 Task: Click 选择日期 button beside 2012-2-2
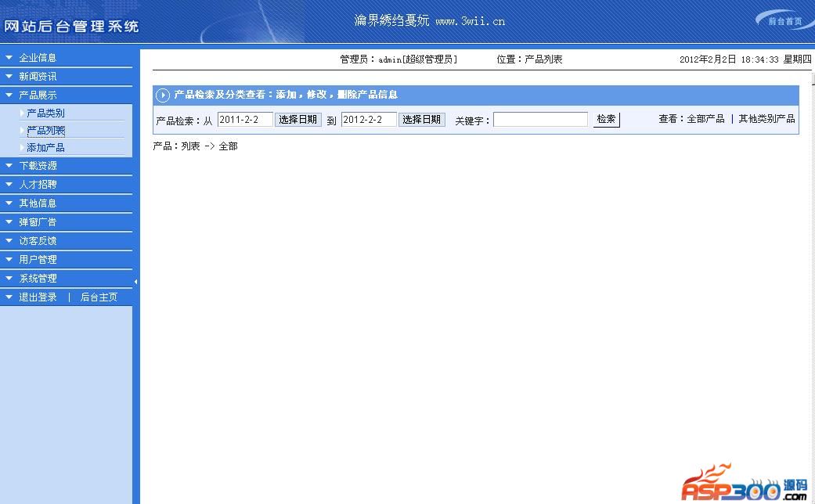(x=421, y=120)
